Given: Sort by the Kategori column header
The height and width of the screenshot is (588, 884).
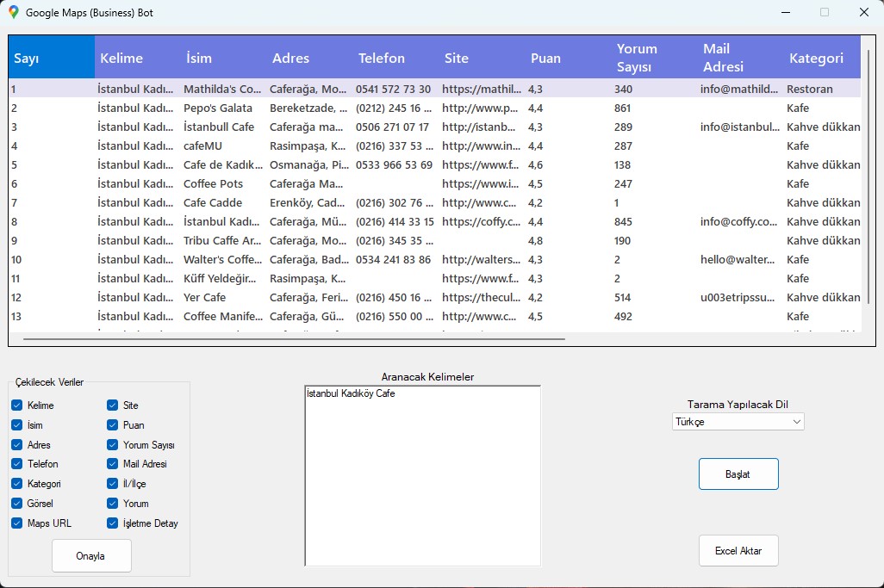Looking at the screenshot, I should point(822,58).
